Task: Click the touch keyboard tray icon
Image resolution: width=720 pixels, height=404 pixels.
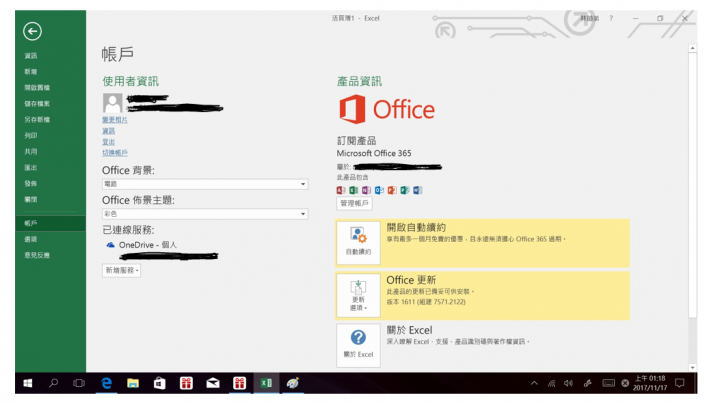Action: point(608,383)
